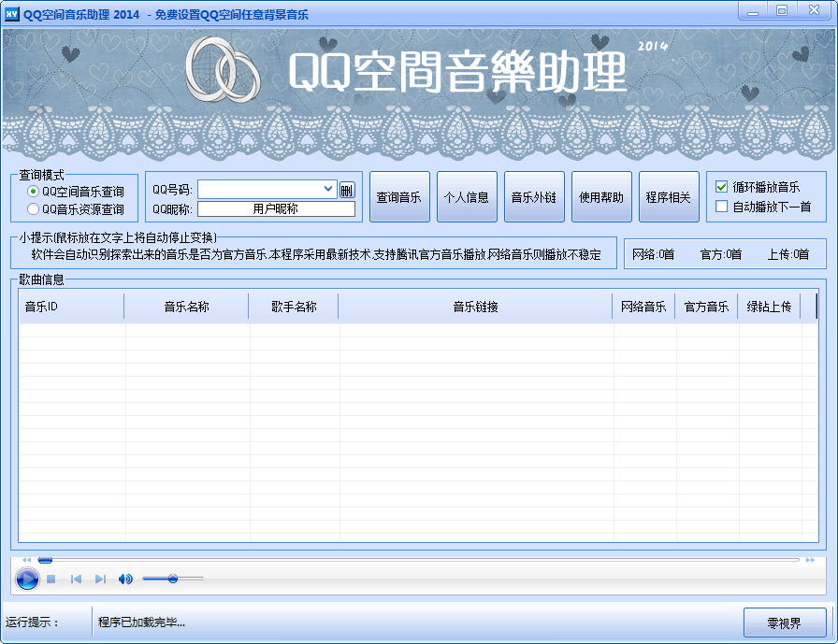This screenshot has height=644, width=838.
Task: Click the 上传:0首 counter text
Action: click(788, 254)
